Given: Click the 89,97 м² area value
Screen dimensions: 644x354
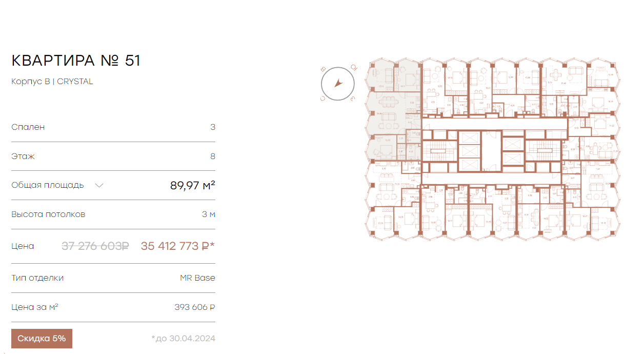Looking at the screenshot, I should point(193,185).
